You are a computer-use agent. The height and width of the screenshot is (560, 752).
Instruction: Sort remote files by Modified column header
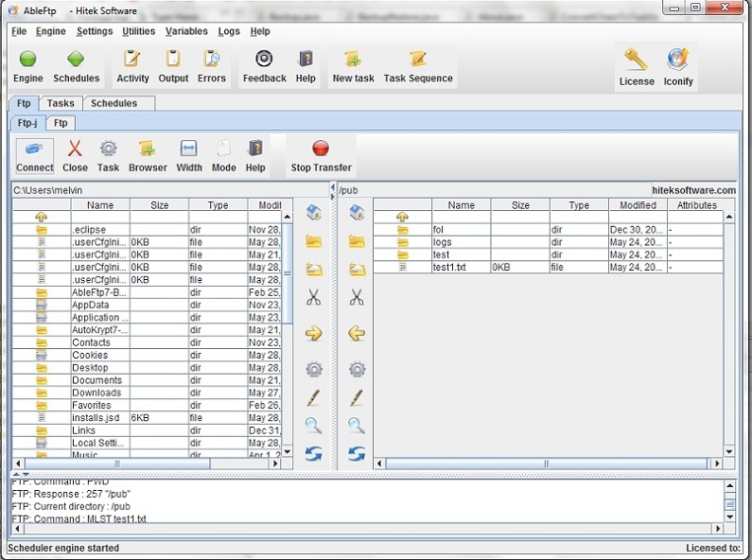pos(638,205)
